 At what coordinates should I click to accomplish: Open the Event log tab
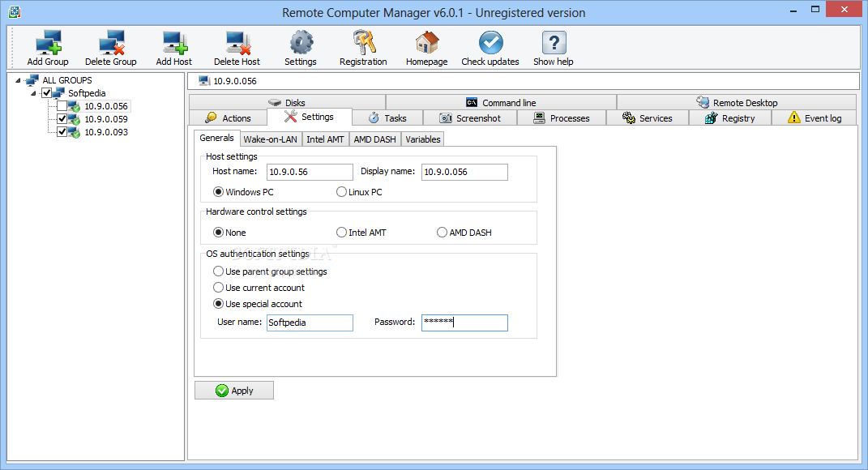coord(815,118)
